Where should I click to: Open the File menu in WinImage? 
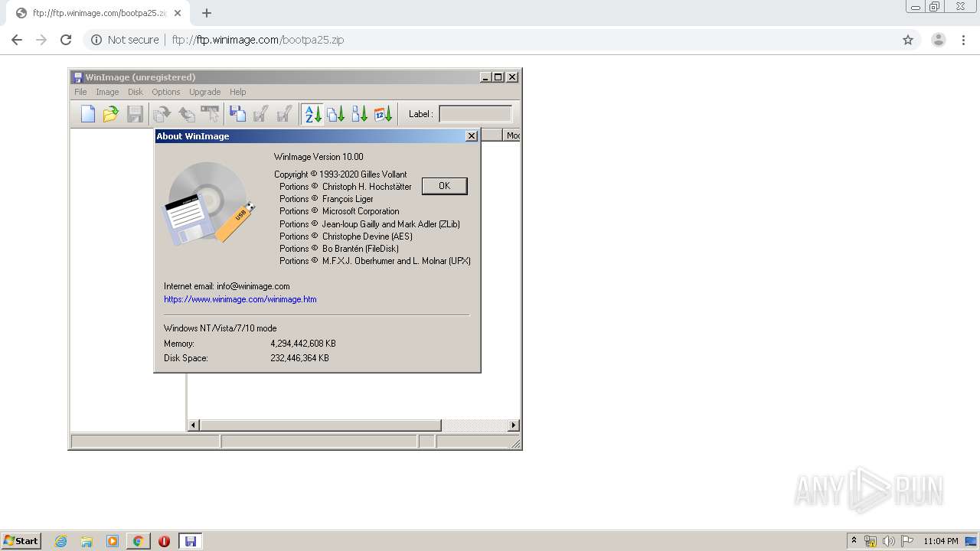click(80, 92)
